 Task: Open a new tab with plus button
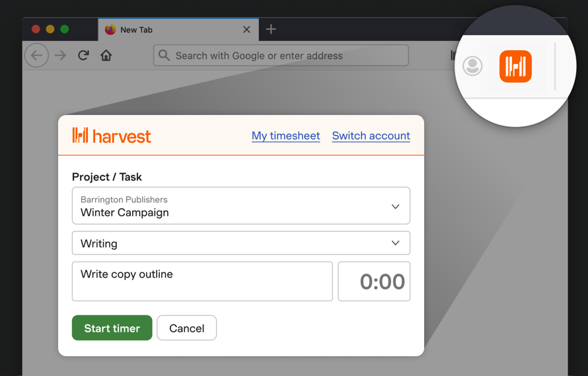coord(271,29)
